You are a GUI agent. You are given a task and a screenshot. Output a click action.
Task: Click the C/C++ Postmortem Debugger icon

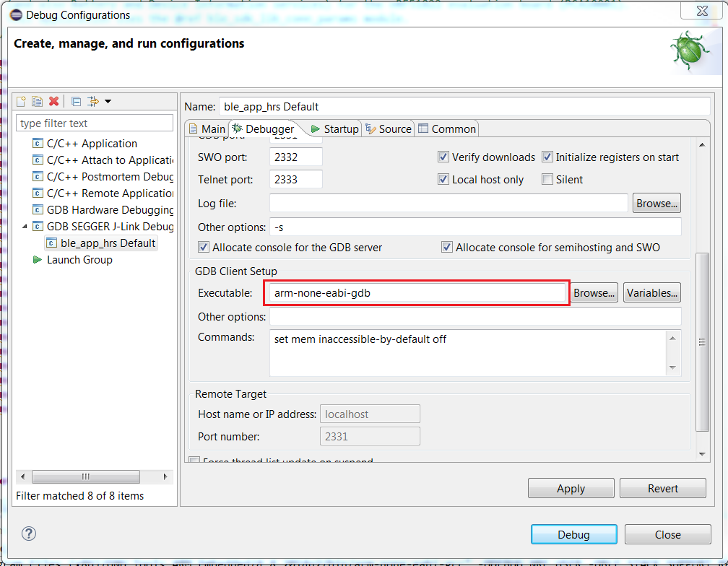click(x=38, y=177)
